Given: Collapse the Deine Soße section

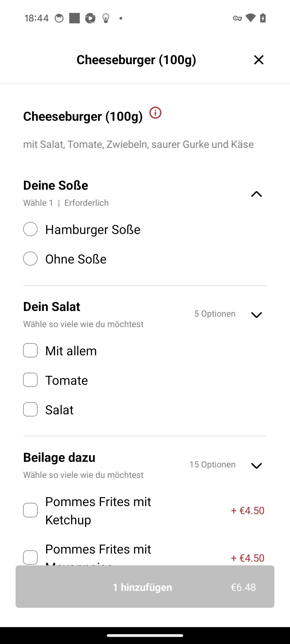Looking at the screenshot, I should [x=256, y=194].
